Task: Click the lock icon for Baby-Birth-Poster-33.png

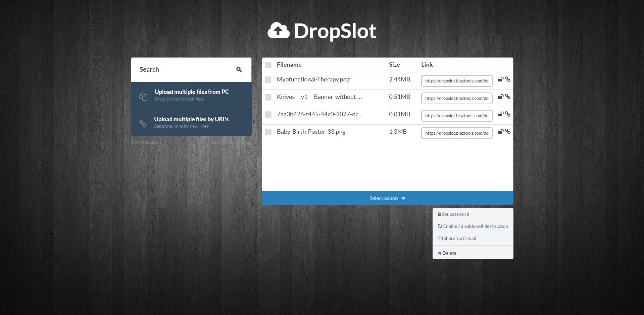Action: point(500,132)
